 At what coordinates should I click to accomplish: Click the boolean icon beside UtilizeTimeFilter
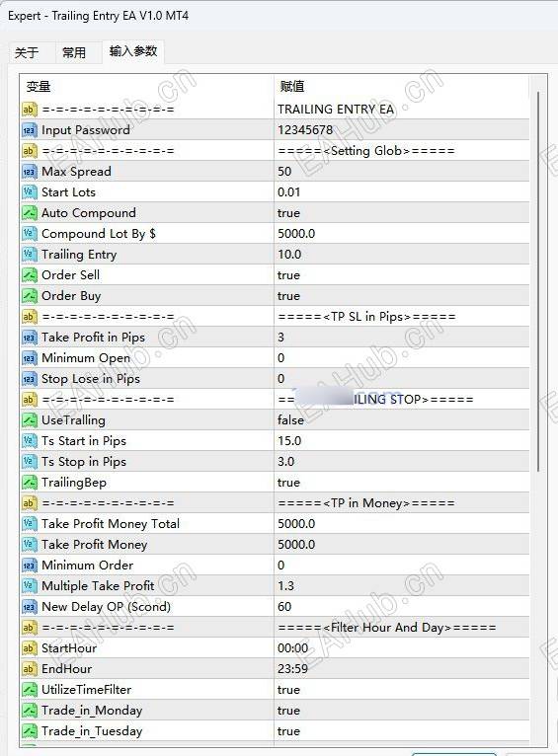pos(30,690)
